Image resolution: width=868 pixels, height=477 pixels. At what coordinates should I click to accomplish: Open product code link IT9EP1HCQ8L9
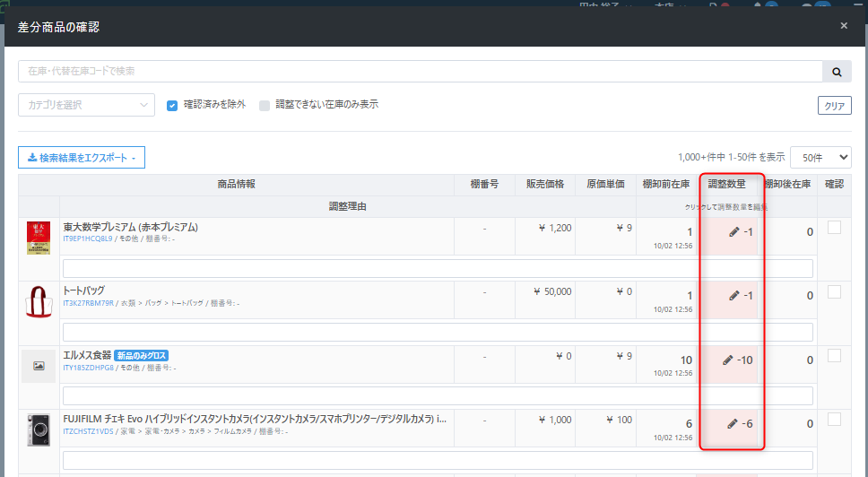pyautogui.click(x=88, y=239)
